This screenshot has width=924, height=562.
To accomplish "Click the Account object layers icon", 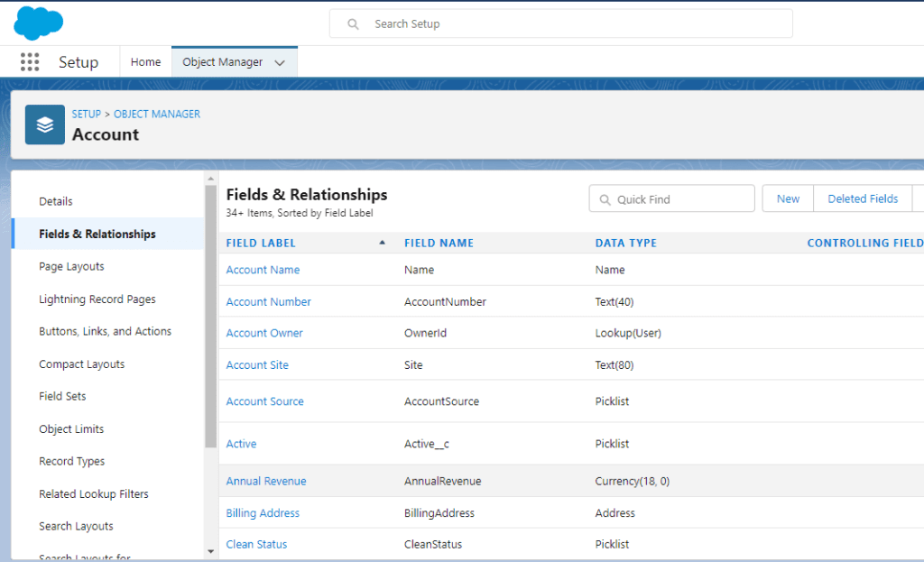I will pos(45,124).
